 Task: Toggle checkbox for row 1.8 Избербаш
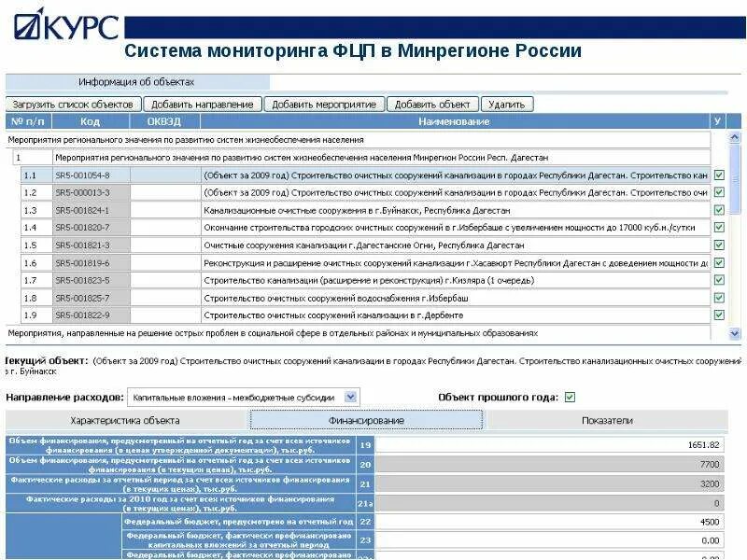coord(719,298)
